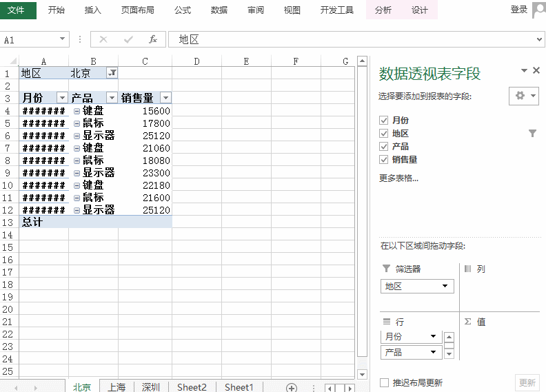Open the 地区 filter in cell B1

(112, 73)
